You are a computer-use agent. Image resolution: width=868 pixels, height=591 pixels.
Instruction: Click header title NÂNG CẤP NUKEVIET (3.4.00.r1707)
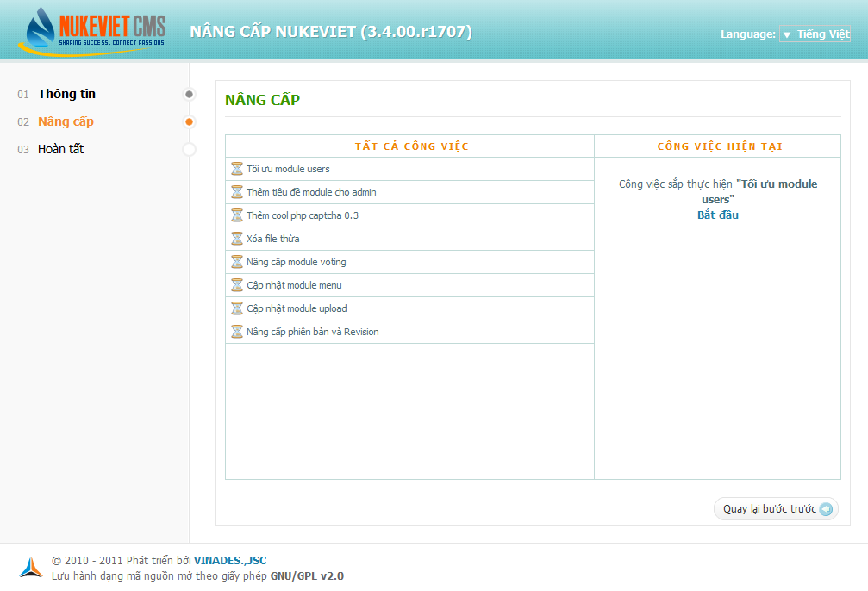pyautogui.click(x=331, y=32)
